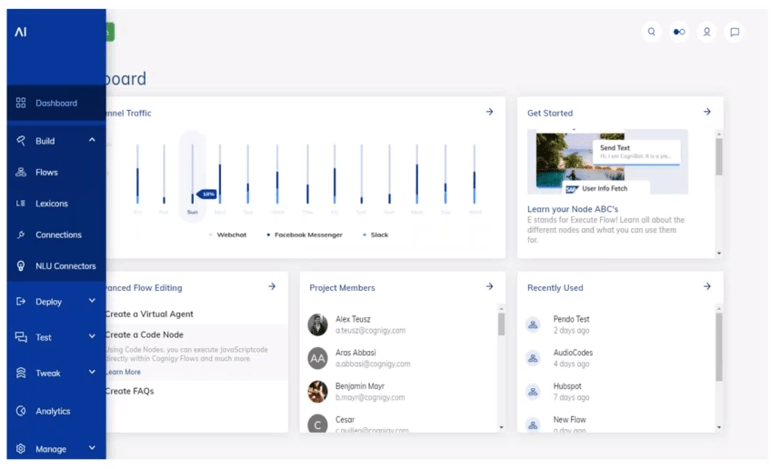Collapse the Build menu section
Screen dimensions: 781x469
pos(92,141)
